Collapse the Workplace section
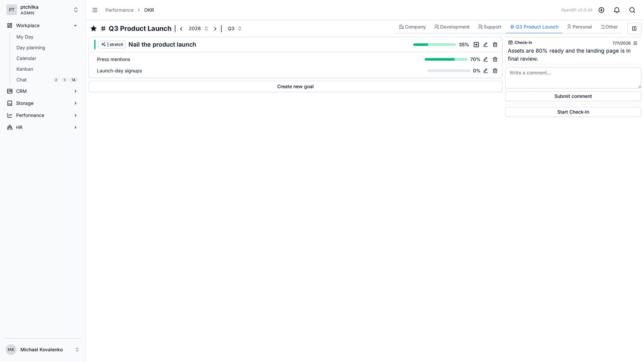 click(75, 26)
